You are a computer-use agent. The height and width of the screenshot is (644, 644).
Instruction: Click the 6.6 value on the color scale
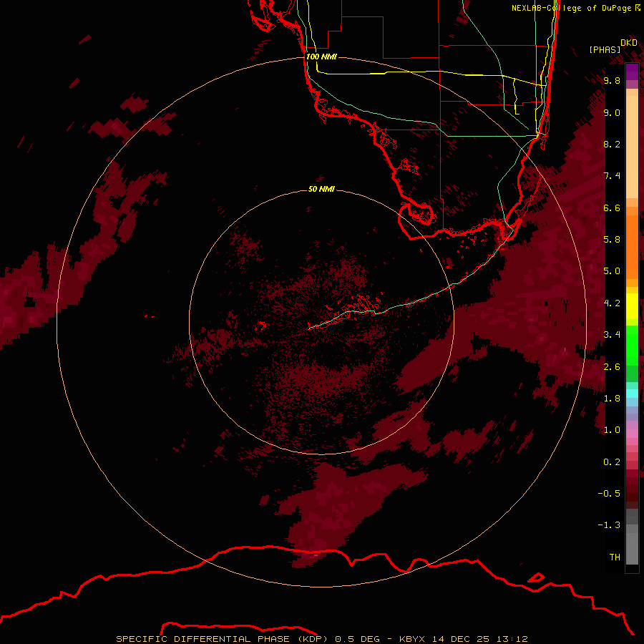(612, 208)
